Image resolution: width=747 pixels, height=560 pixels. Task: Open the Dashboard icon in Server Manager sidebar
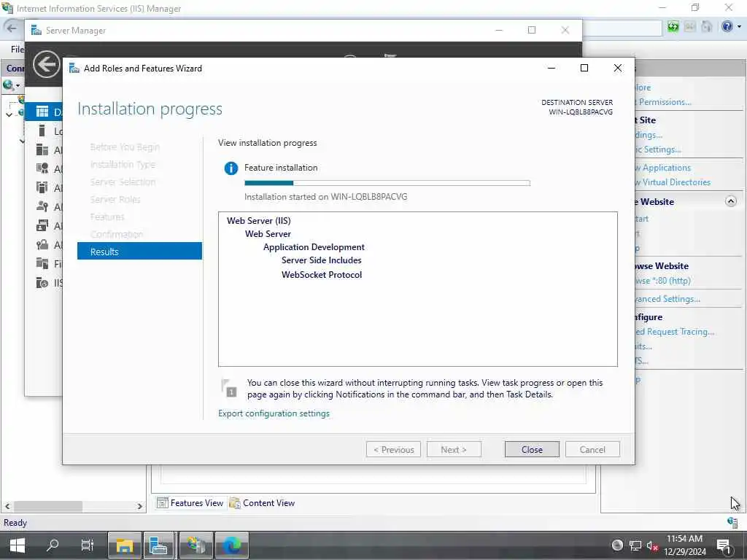click(42, 112)
